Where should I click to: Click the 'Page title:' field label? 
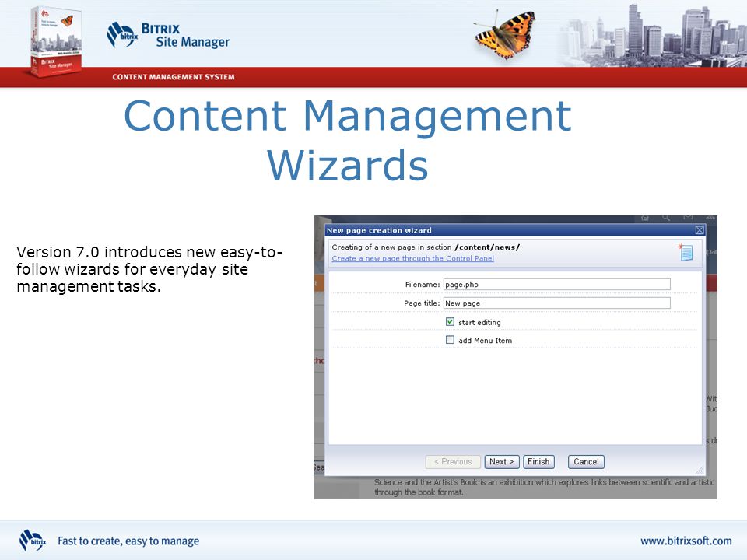422,303
